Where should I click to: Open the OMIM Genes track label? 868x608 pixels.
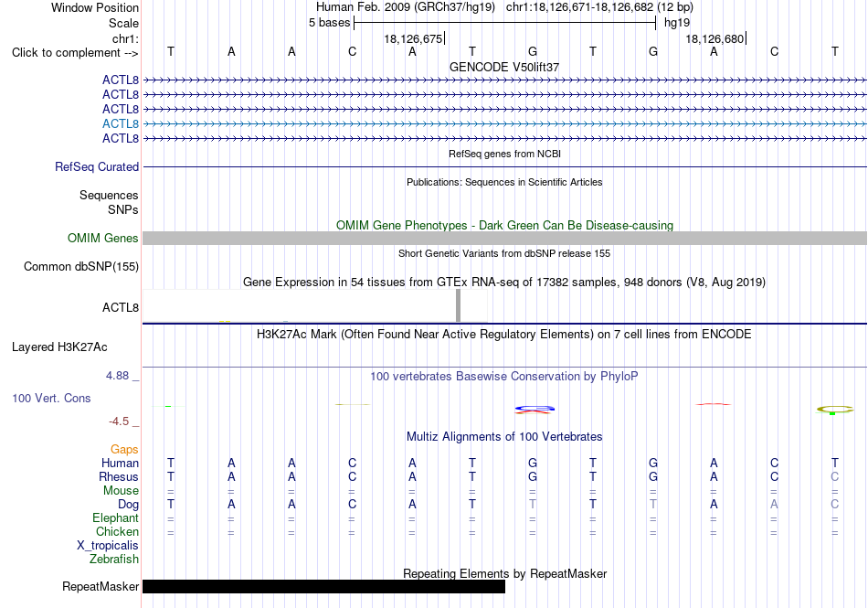point(103,238)
